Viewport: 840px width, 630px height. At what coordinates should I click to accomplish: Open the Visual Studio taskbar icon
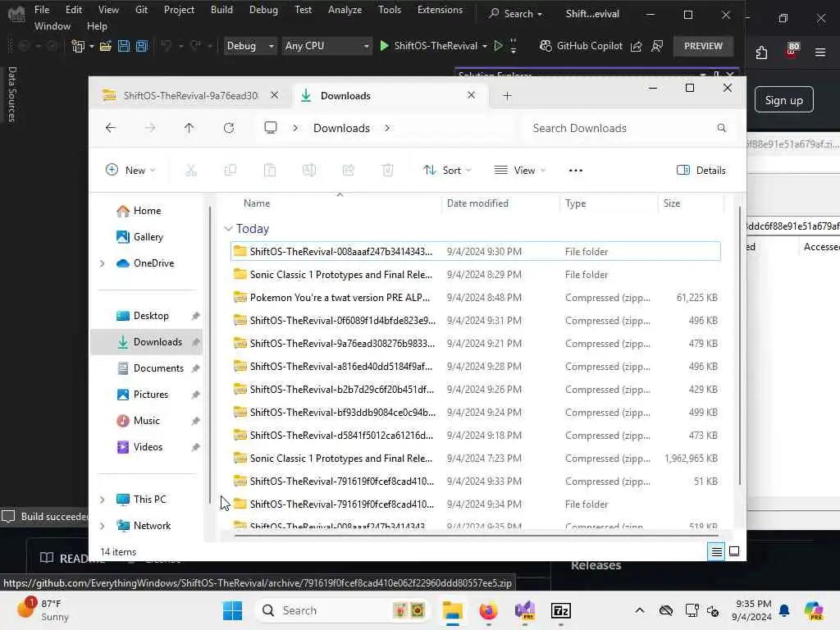coord(524,610)
